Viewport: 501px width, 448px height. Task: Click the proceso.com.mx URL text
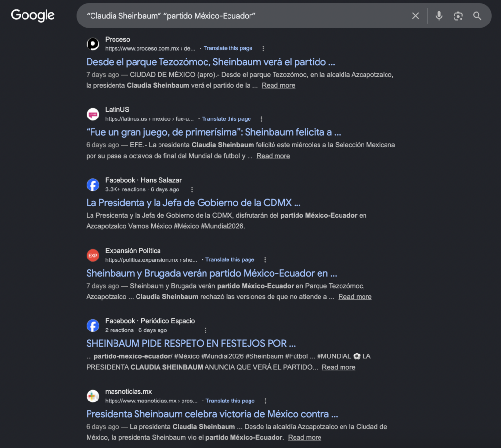click(x=150, y=48)
